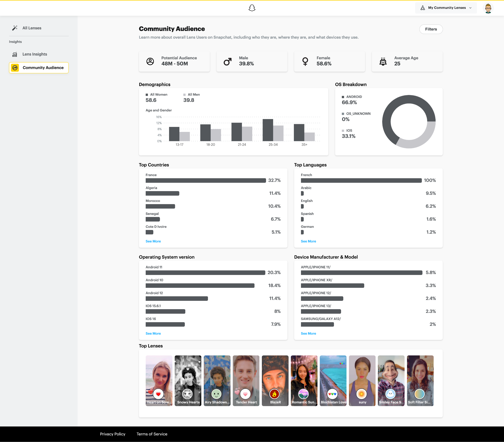Screen dimensions: 504x442
Task: Expand See More under Device Manufacturer
Action: pyautogui.click(x=308, y=333)
